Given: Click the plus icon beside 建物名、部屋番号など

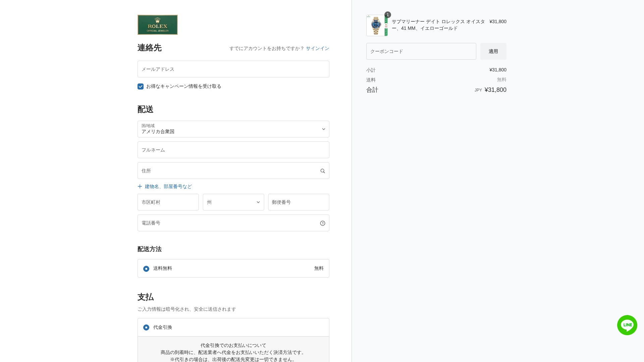Looking at the screenshot, I should coord(140,186).
